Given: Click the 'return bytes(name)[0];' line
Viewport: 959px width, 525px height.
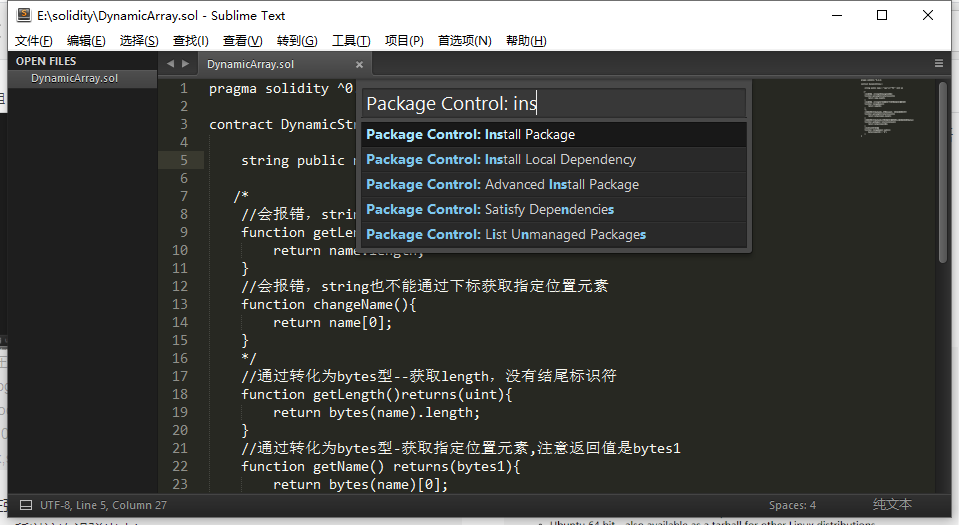Looking at the screenshot, I should tap(360, 485).
